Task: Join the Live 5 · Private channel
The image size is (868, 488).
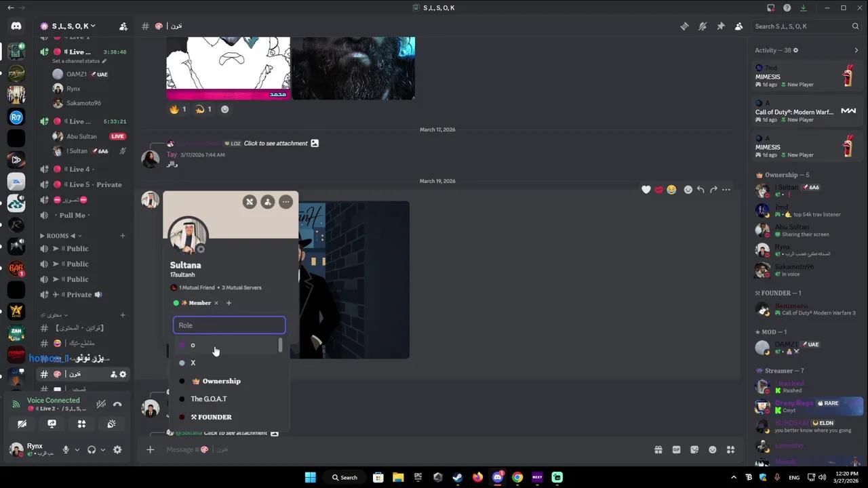Action: 83,184
